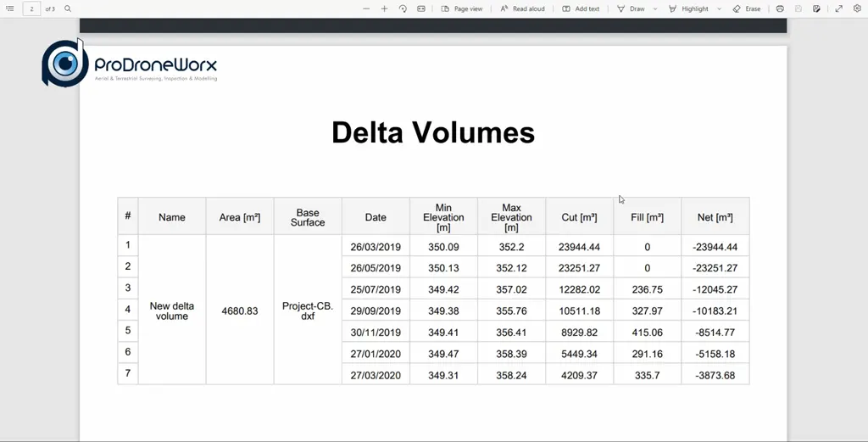Zoom in with the plus icon
The height and width of the screenshot is (442, 868).
(x=384, y=8)
